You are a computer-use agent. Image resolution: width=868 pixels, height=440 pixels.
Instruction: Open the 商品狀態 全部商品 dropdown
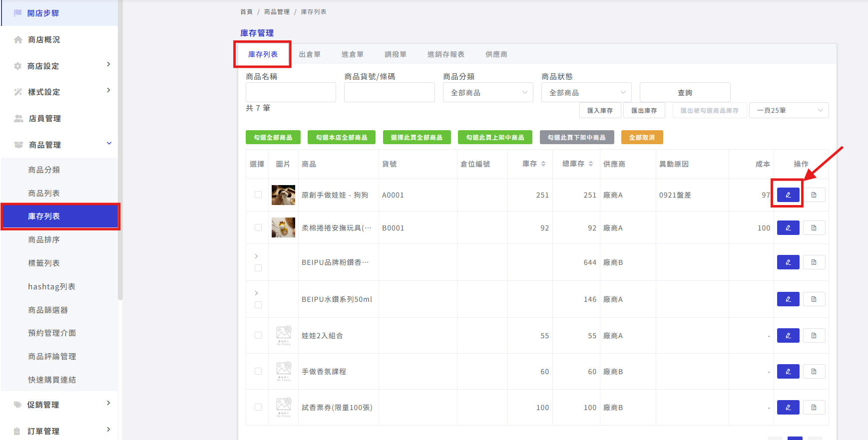point(586,92)
